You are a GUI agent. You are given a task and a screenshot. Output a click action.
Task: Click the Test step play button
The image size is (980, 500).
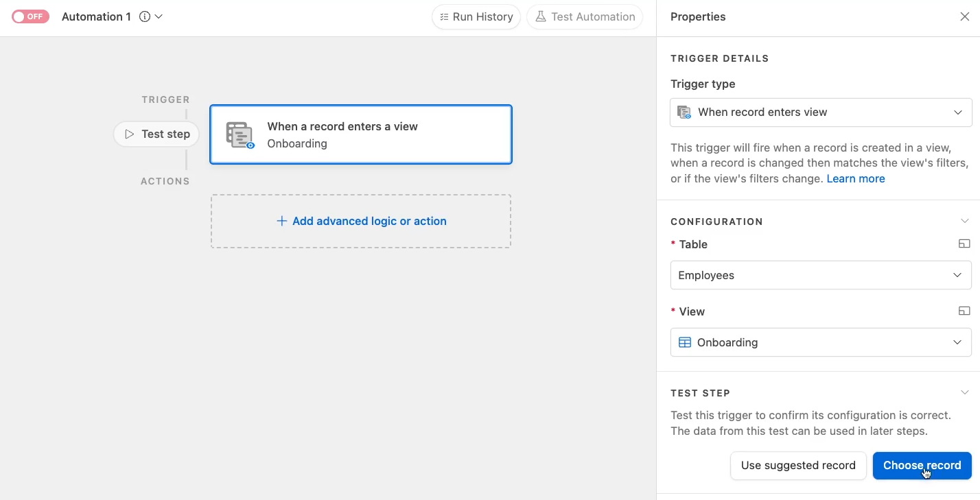[x=156, y=134]
